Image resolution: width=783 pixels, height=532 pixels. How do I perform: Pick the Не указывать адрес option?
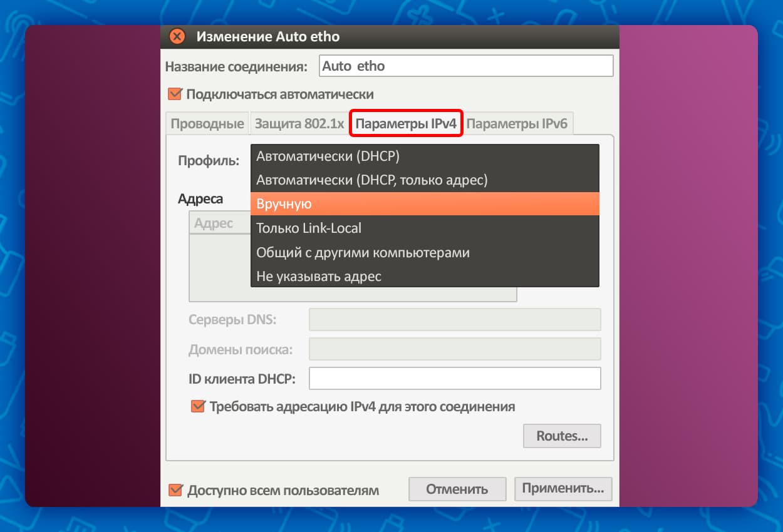pos(425,276)
